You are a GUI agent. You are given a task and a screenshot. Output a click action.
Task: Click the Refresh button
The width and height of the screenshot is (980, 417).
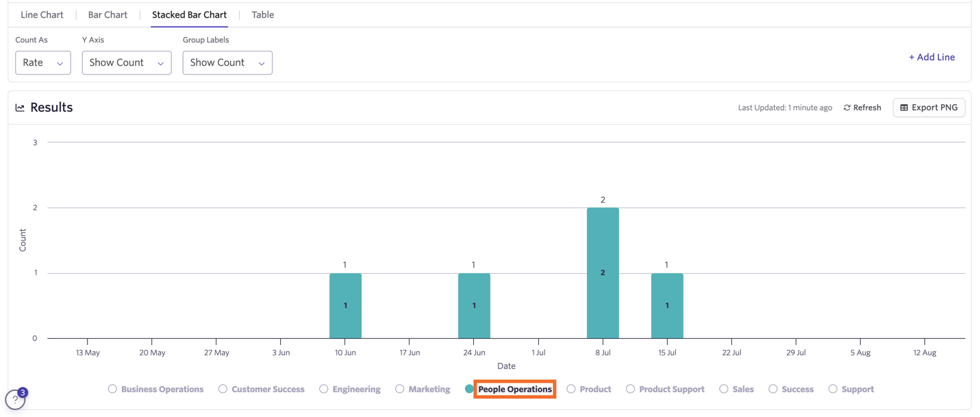(x=862, y=108)
